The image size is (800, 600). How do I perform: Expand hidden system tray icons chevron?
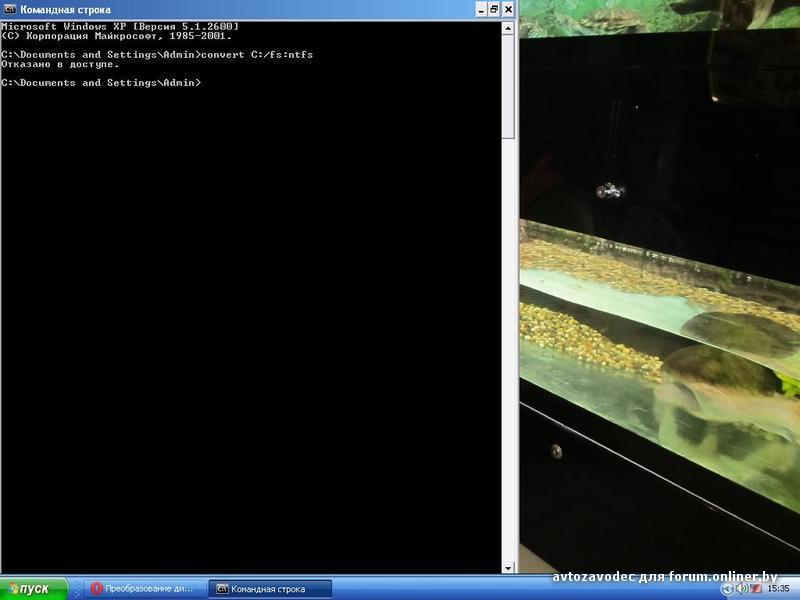(727, 589)
